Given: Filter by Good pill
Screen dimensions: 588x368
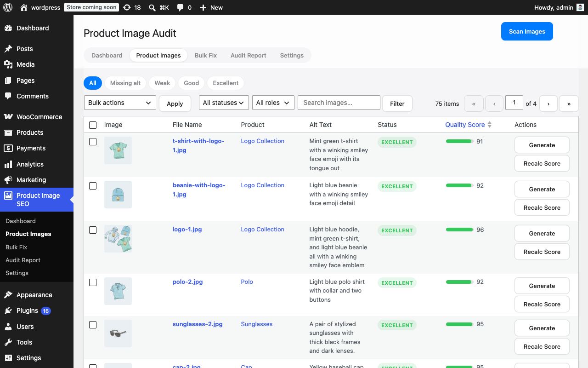Looking at the screenshot, I should (x=192, y=83).
